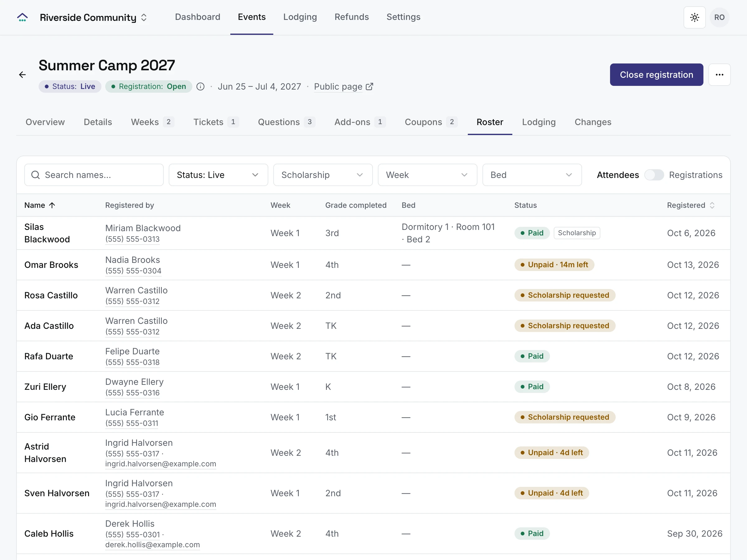Image resolution: width=747 pixels, height=560 pixels.
Task: Open the Riverside Community organization switcher
Action: pyautogui.click(x=94, y=17)
